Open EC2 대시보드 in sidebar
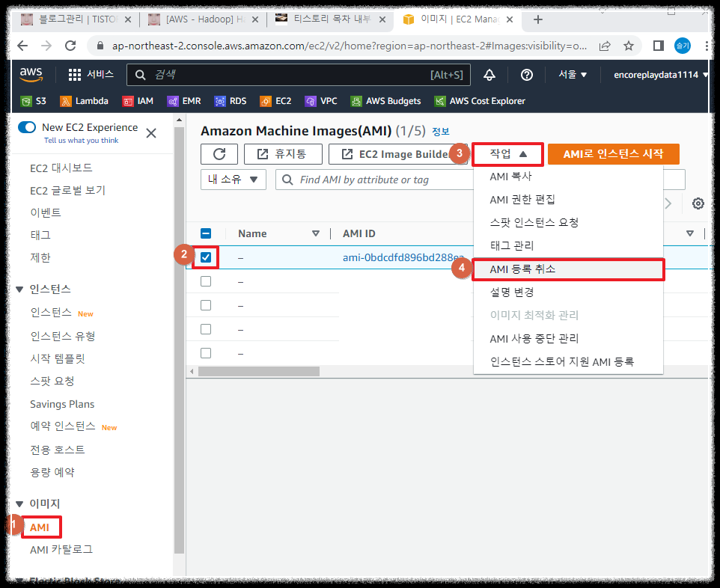Screen dimensions: 720x588 tap(61, 168)
